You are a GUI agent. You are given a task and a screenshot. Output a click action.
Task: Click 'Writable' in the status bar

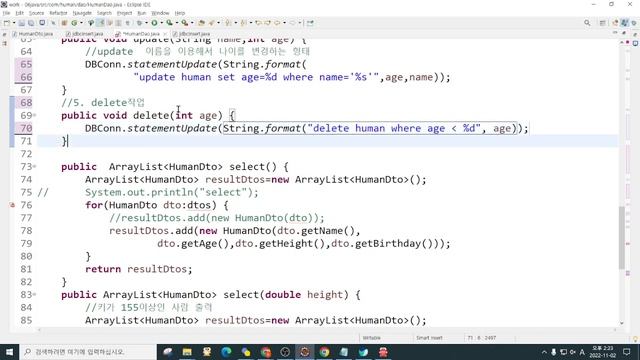coord(371,338)
